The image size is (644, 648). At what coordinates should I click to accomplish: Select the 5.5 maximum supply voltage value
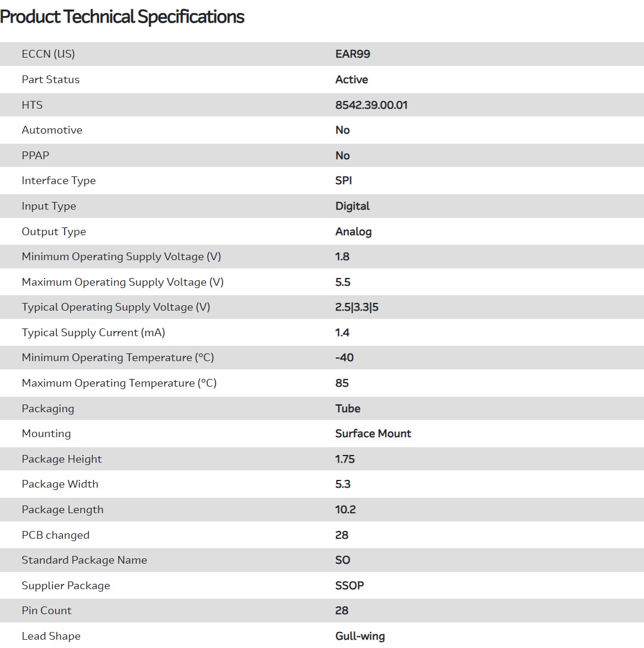click(x=342, y=282)
